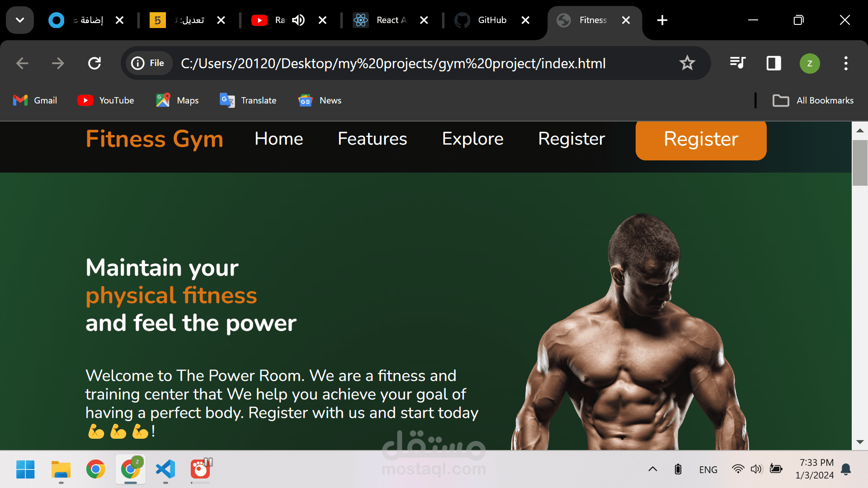
Task: Open the Maps bookmark shortcut
Action: tap(177, 100)
